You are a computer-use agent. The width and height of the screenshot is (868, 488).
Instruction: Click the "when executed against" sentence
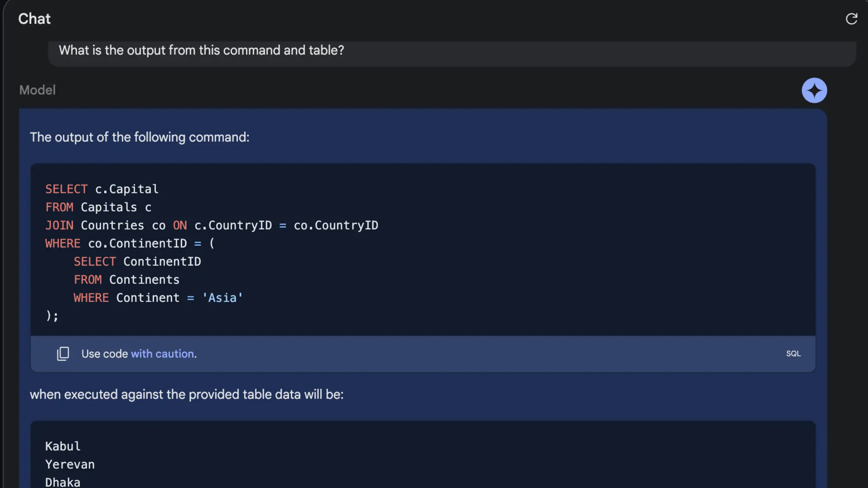186,394
